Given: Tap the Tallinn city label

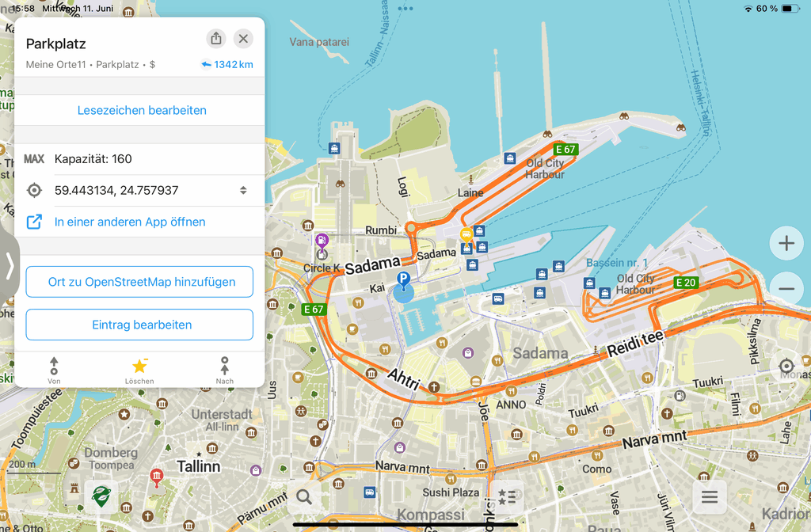Looking at the screenshot, I should click(x=199, y=466).
